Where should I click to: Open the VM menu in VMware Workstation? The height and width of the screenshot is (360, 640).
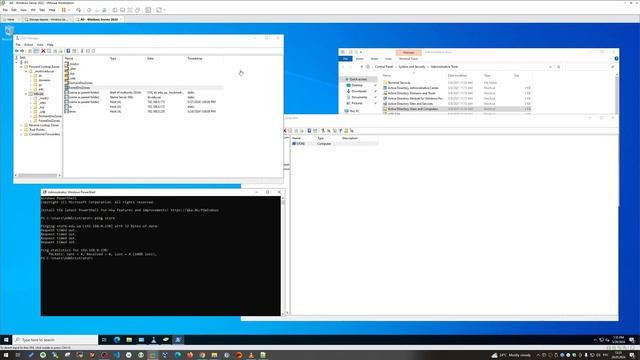(x=33, y=10)
